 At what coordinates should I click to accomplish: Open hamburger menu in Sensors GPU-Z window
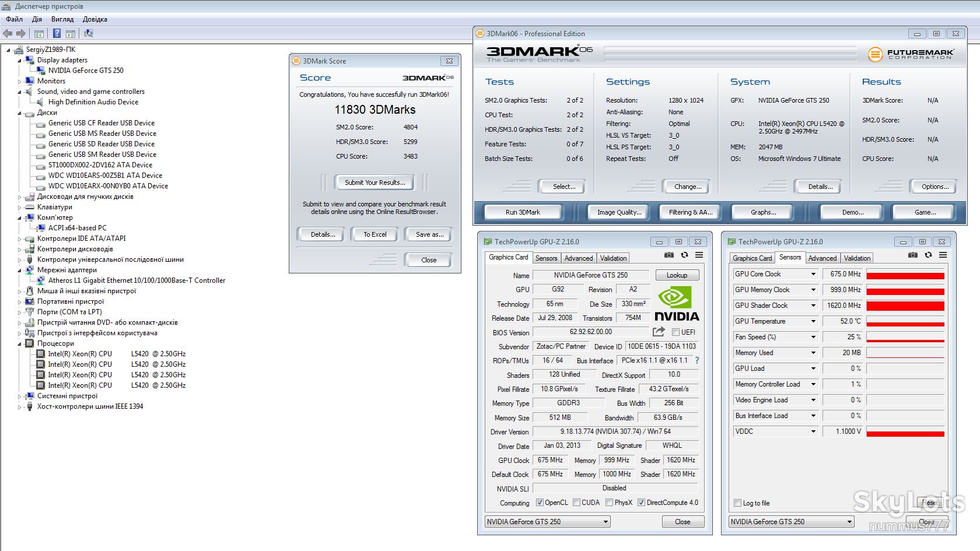[943, 255]
